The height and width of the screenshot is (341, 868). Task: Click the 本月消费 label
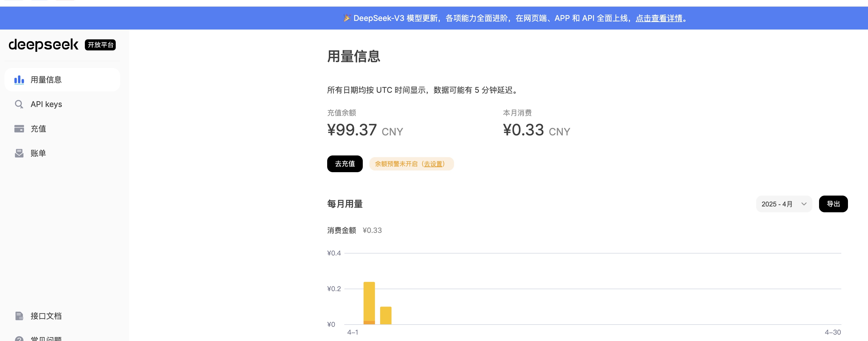(x=517, y=113)
